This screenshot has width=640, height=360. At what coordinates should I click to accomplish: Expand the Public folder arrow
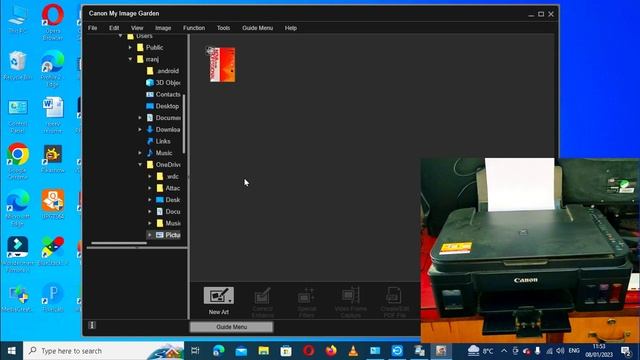tap(130, 48)
